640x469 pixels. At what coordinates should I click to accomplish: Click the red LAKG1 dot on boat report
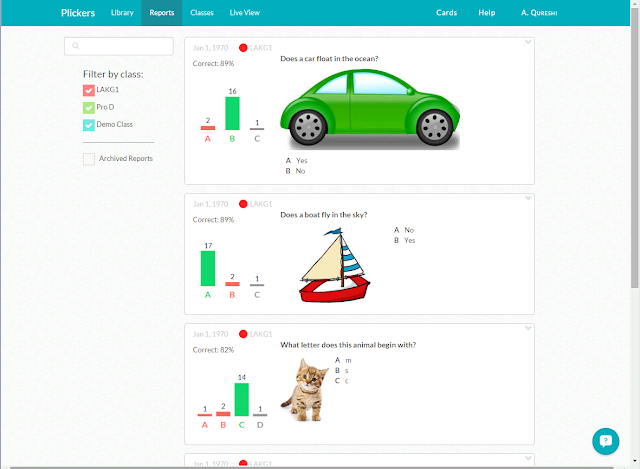coord(243,204)
